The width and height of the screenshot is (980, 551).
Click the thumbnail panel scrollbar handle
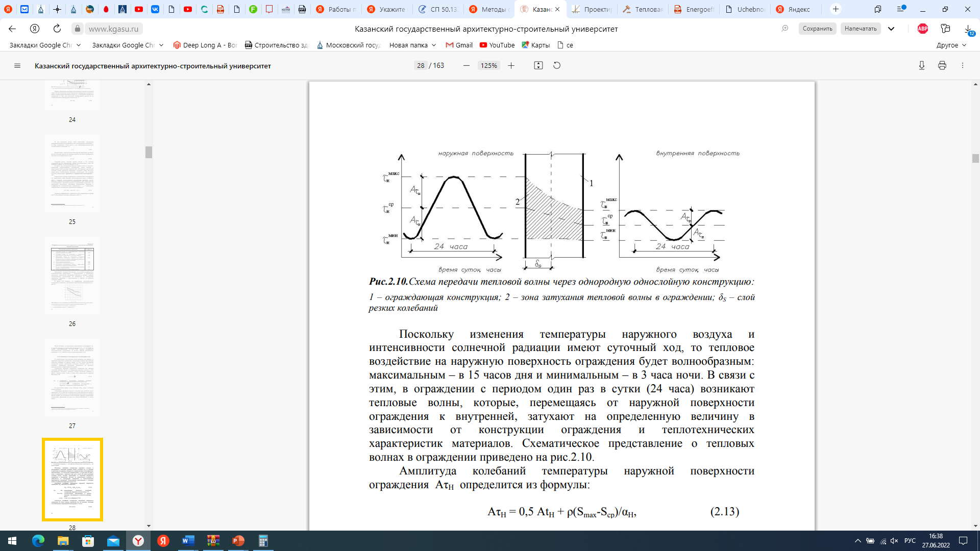coord(149,152)
